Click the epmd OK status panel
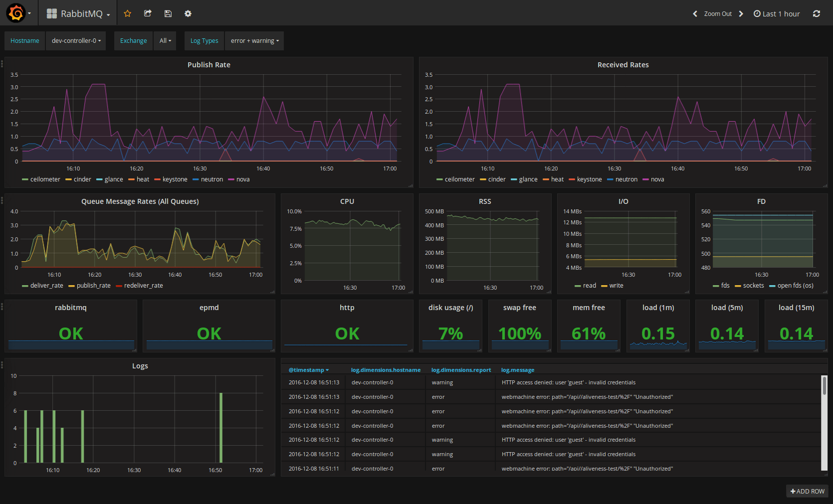The height and width of the screenshot is (504, 833). pyautogui.click(x=209, y=327)
